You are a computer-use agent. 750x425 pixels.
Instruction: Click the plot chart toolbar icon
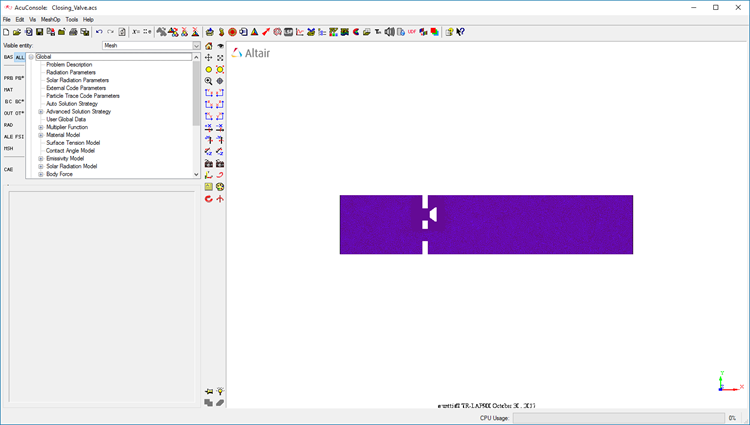point(300,32)
